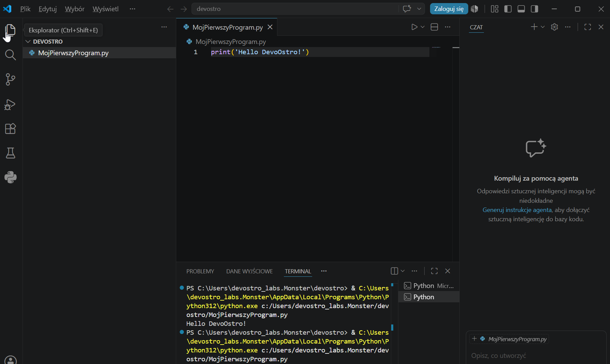Open the new chat dropdown arrow
This screenshot has height=364, width=610.
coord(543,27)
